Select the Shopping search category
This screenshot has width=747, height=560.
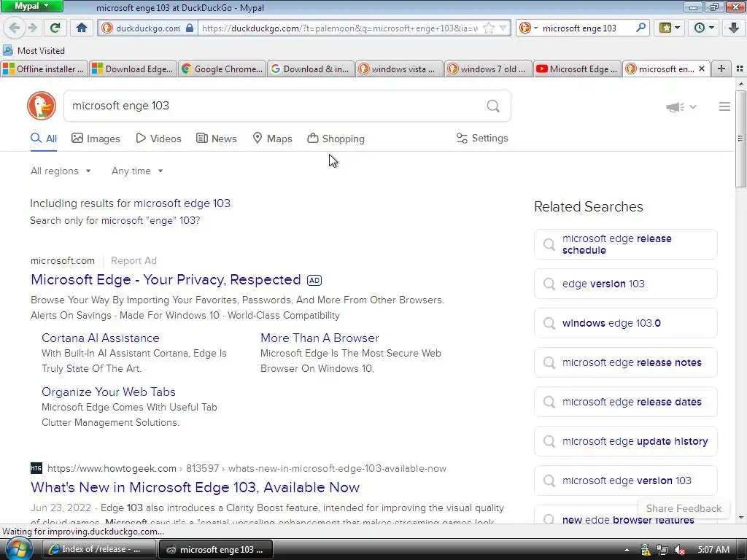(x=336, y=139)
